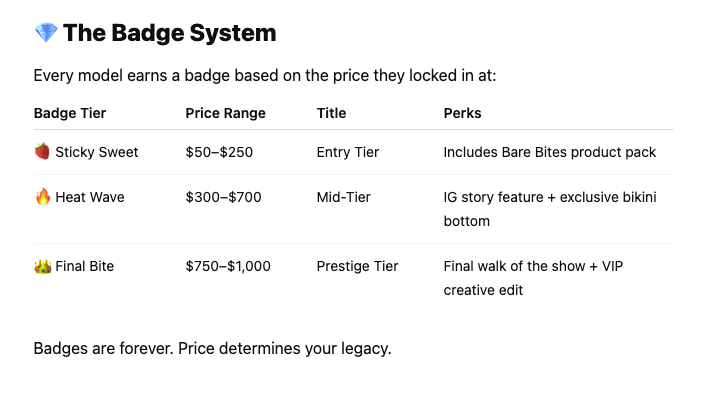703x395 pixels.
Task: Select the $300–$700 price cell
Action: click(223, 197)
